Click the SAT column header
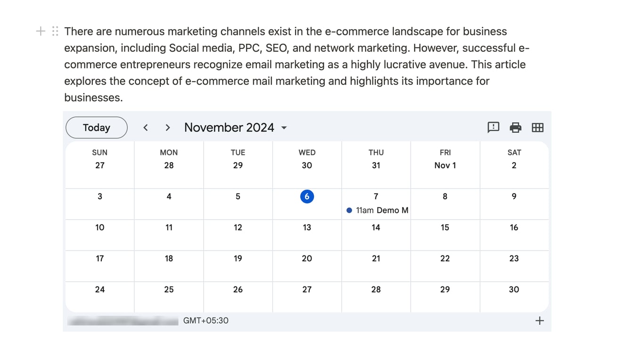644x342 pixels. click(x=514, y=152)
